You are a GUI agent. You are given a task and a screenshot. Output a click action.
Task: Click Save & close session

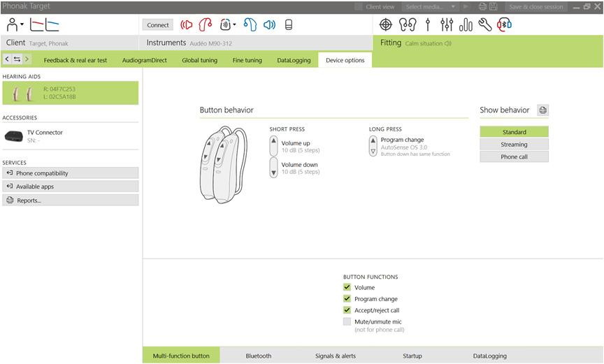[535, 6]
